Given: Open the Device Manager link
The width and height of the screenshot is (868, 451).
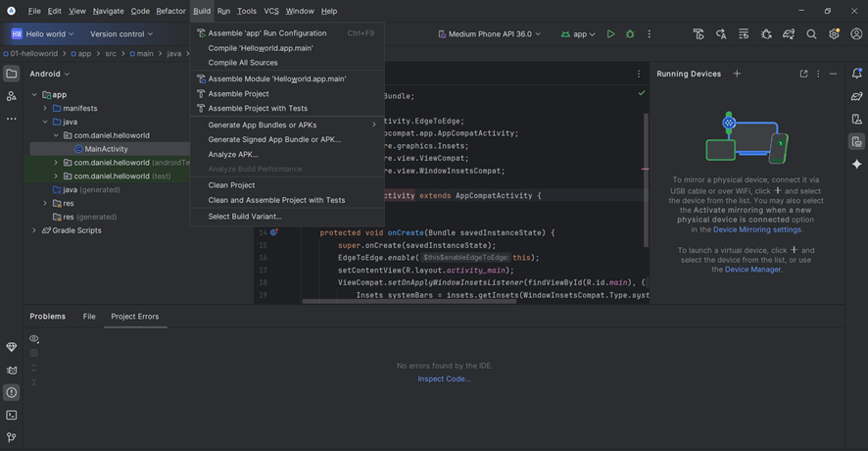Looking at the screenshot, I should [752, 270].
